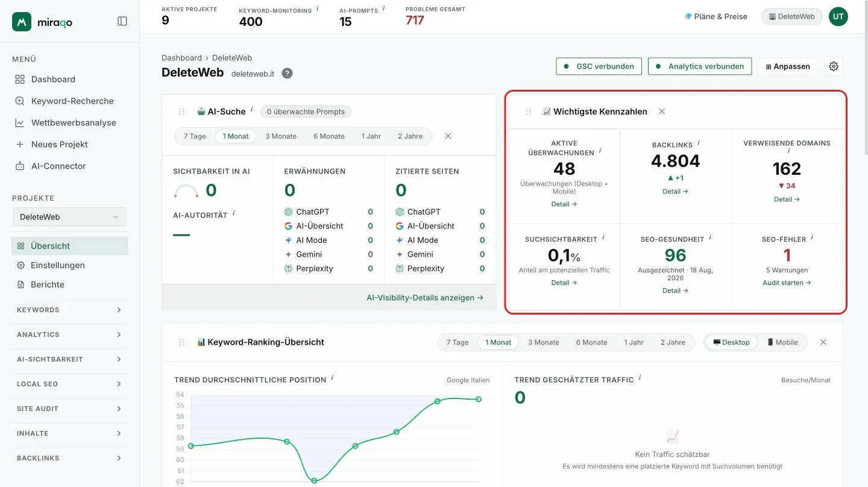Viewport: 868px width, 487px height.
Task: Click the DeleteWeb account pill in header
Action: coord(791,16)
